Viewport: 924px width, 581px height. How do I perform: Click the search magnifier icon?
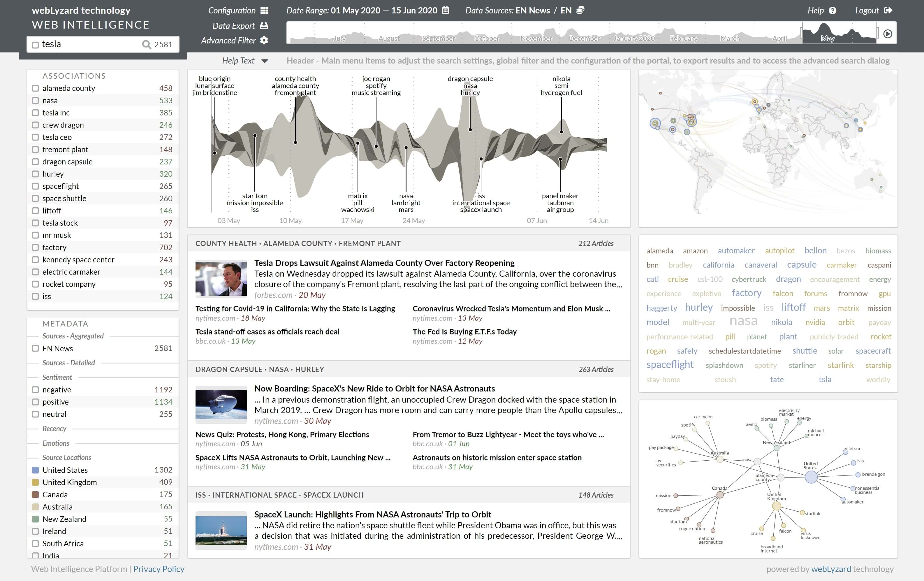[146, 45]
